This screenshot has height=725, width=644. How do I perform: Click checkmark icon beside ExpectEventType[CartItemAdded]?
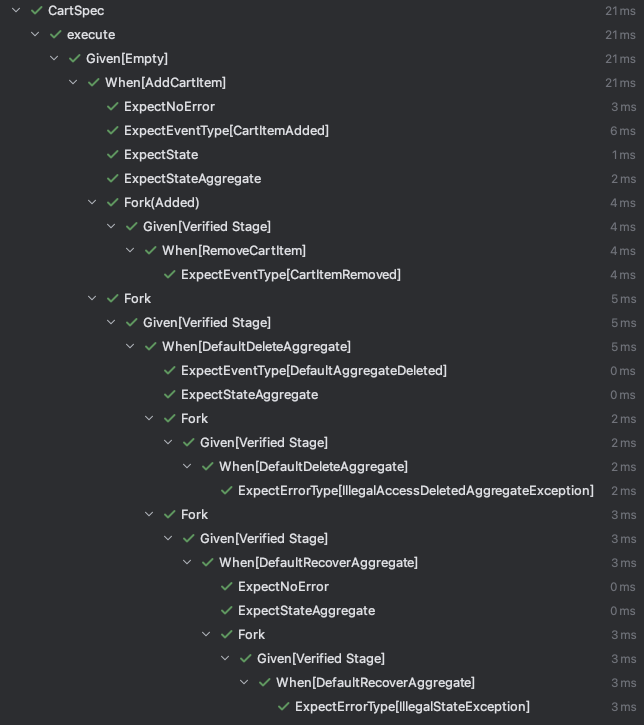[112, 130]
